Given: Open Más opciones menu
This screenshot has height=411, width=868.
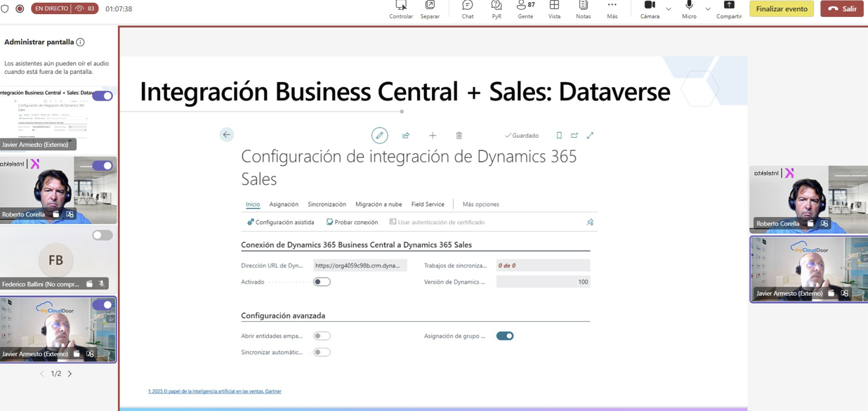Looking at the screenshot, I should click(481, 204).
